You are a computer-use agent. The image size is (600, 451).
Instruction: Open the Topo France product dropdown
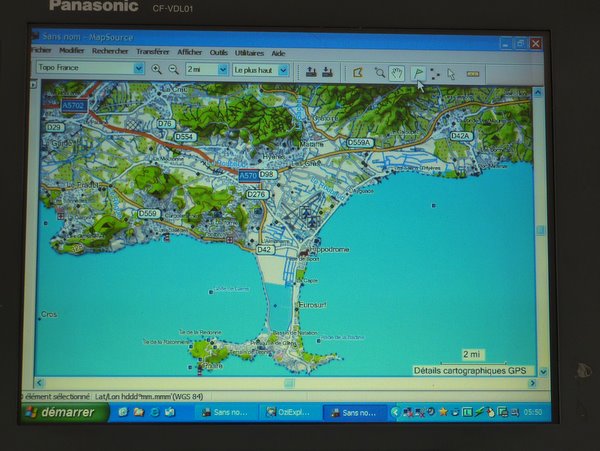[x=139, y=68]
